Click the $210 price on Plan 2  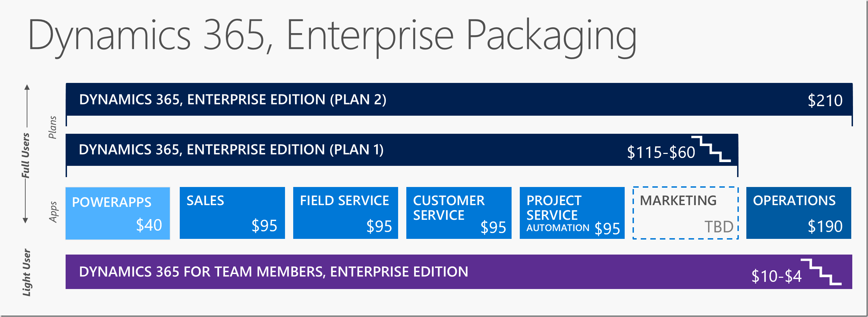click(825, 101)
